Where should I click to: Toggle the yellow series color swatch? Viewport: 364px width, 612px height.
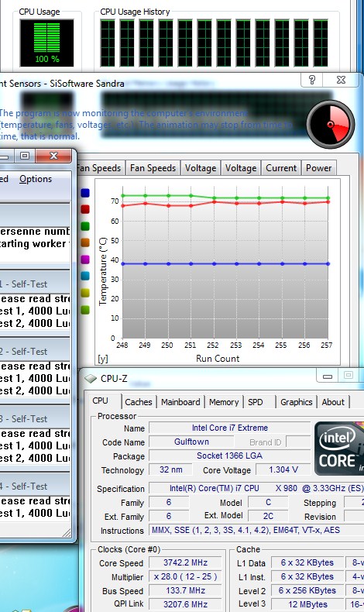85,293
